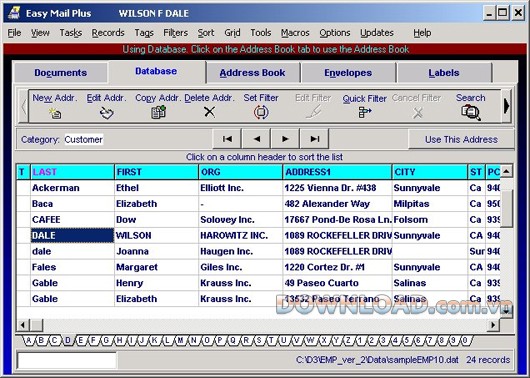
Task: Click the horizontal scrollbar right arrow
Action: (493, 325)
